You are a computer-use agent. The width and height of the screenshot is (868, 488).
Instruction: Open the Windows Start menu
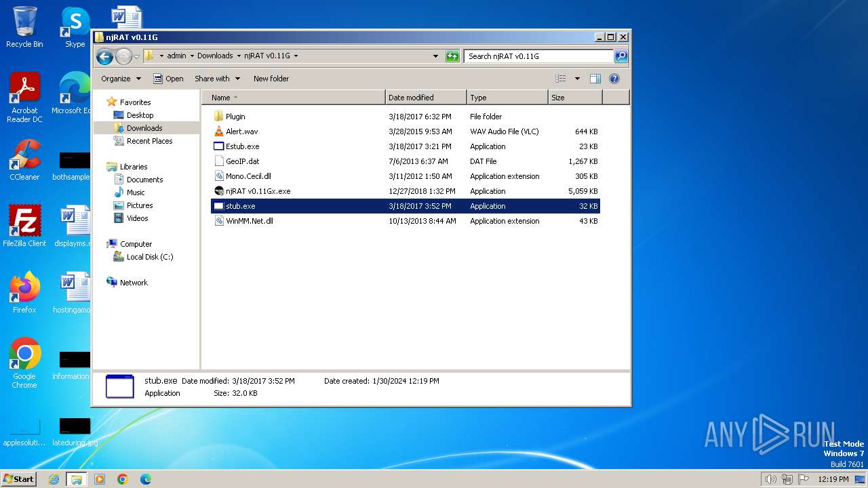[19, 479]
